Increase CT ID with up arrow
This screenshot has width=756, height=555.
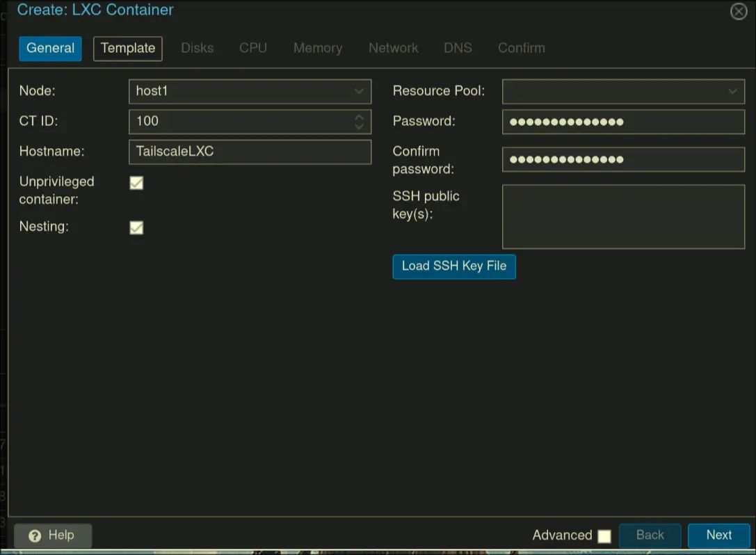pyautogui.click(x=359, y=117)
